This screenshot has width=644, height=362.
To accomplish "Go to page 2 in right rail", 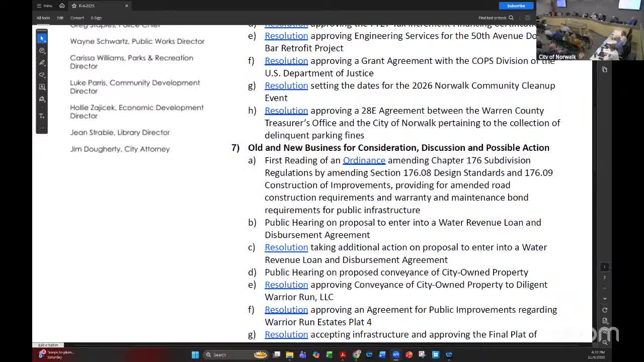I will pyautogui.click(x=605, y=277).
